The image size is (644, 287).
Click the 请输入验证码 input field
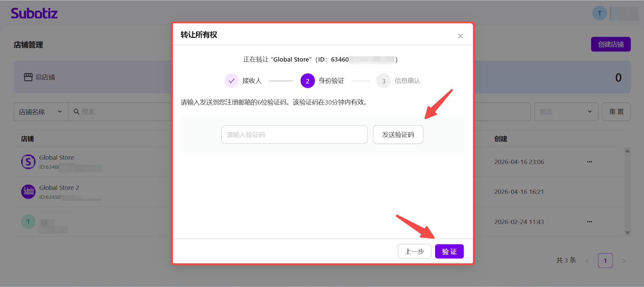(x=294, y=135)
